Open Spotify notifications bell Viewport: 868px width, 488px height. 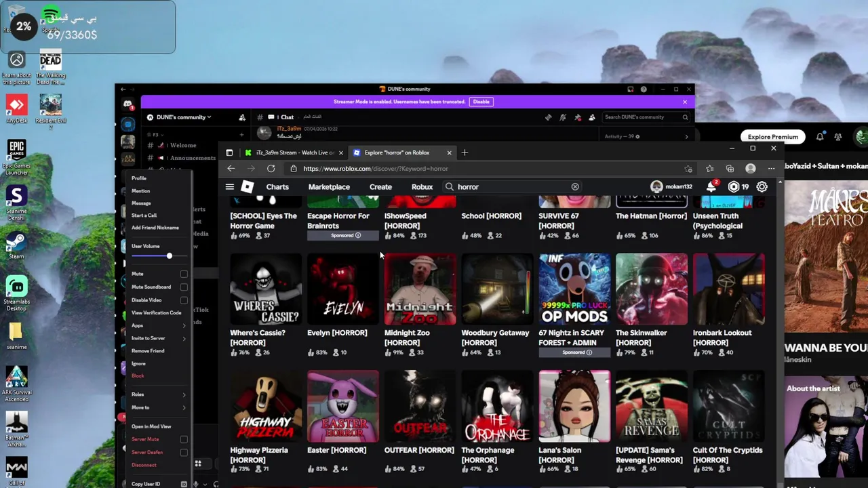820,137
